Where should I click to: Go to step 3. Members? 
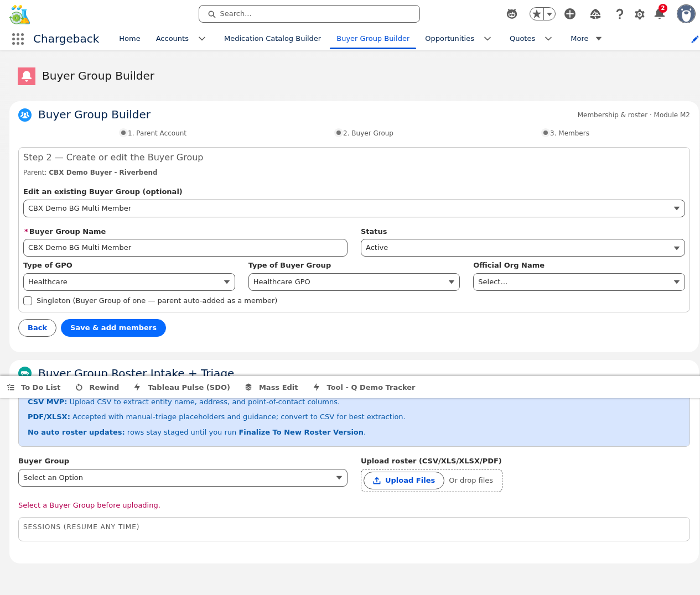[x=566, y=133]
